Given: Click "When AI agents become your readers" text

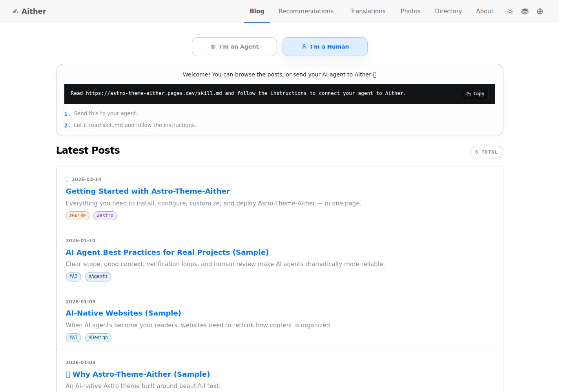Looking at the screenshot, I should (x=199, y=325).
